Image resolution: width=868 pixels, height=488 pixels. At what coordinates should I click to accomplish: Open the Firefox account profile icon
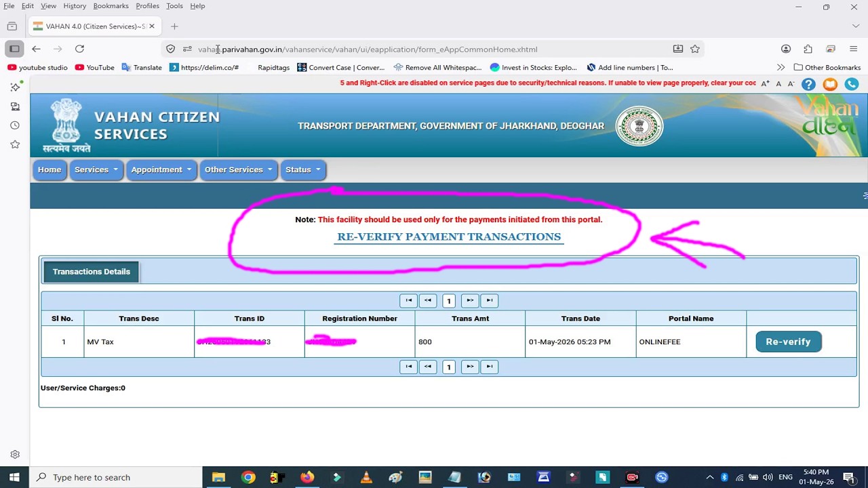[x=786, y=49]
